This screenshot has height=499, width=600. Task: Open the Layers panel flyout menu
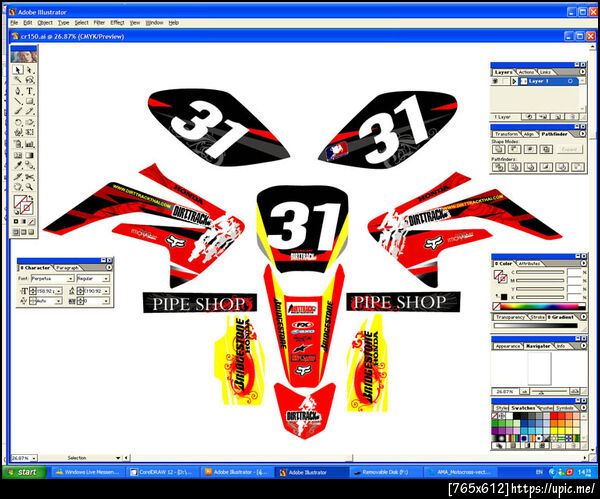[x=582, y=72]
